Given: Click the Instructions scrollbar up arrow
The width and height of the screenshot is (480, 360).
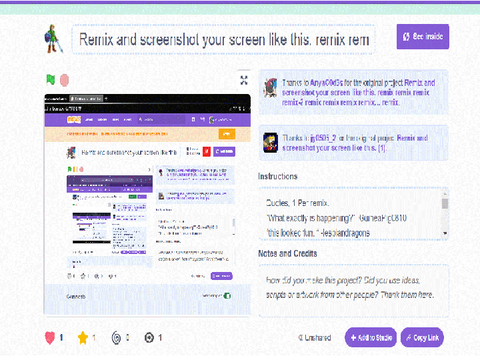Looking at the screenshot, I should [445, 193].
